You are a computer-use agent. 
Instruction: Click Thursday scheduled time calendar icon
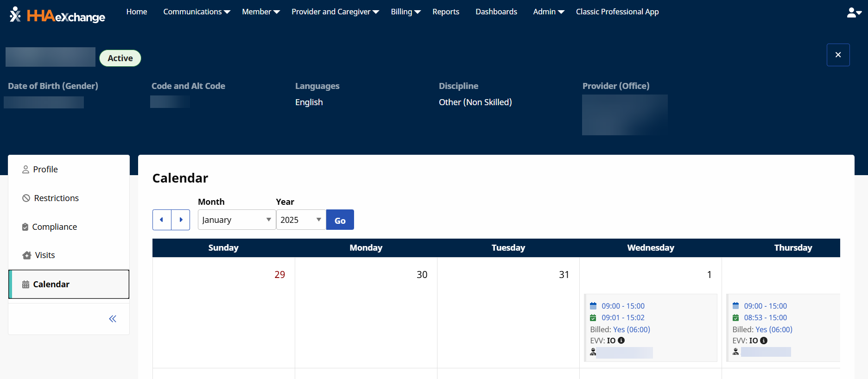click(735, 306)
